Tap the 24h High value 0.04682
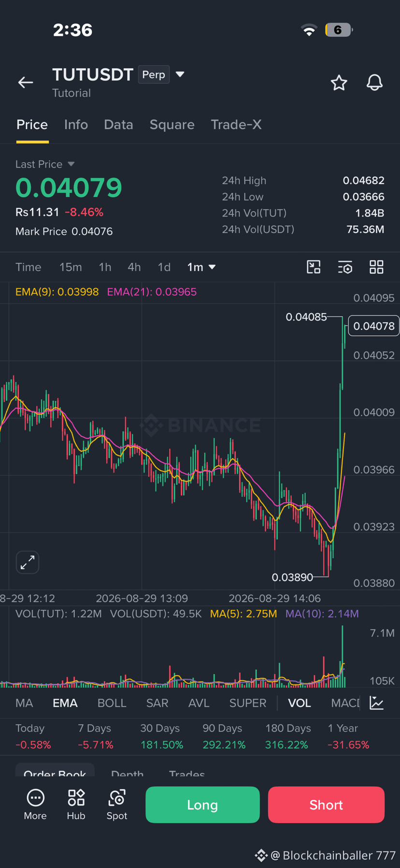 tap(363, 180)
